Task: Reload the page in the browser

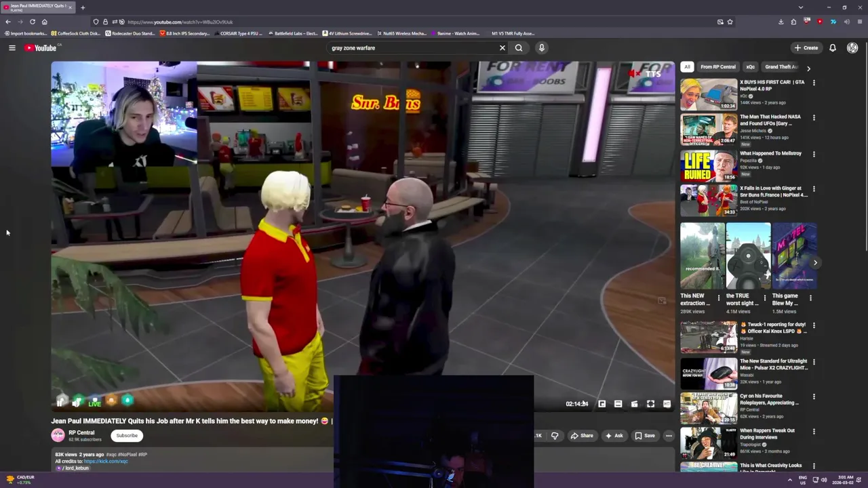Action: point(32,22)
